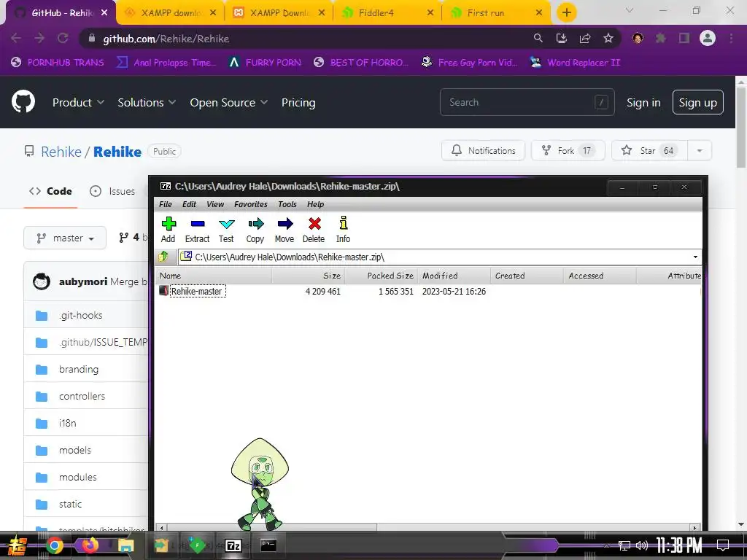
Task: Click the share page icon in address bar
Action: coord(585,38)
